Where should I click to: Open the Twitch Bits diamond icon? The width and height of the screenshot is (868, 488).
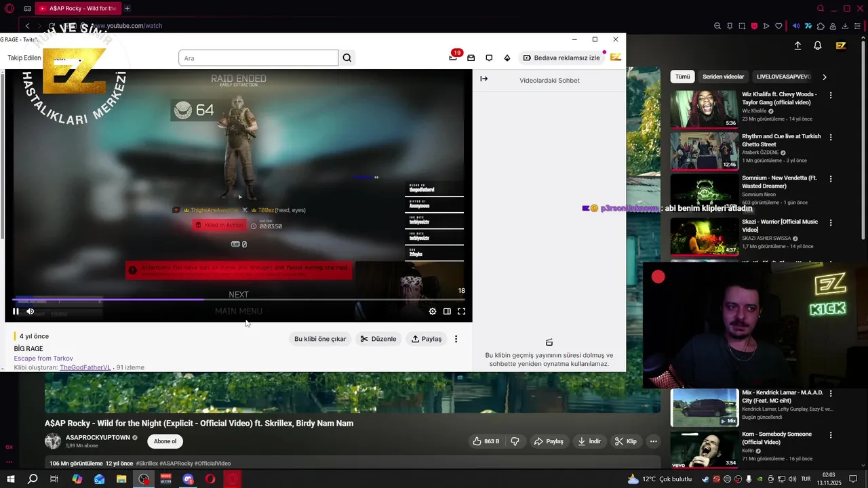tap(507, 58)
